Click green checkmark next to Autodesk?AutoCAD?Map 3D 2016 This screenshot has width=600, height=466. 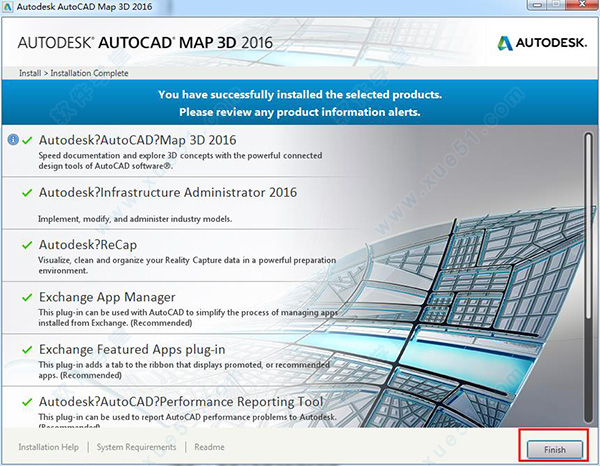(27, 140)
